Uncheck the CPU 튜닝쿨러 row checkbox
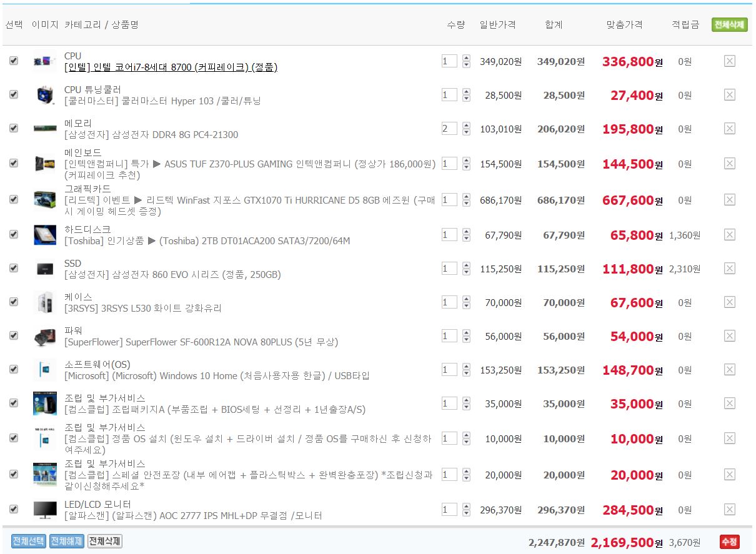Image resolution: width=756 pixels, height=554 pixels. tap(14, 94)
